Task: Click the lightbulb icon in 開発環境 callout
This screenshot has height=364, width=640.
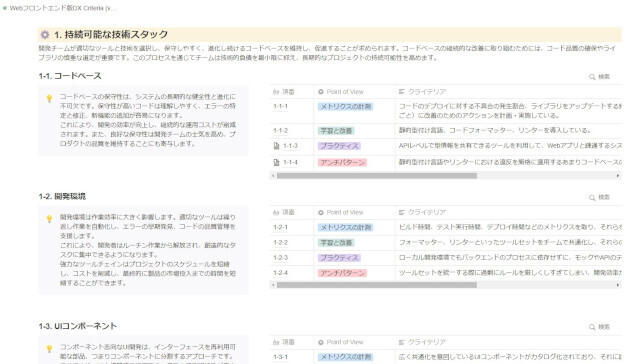Action: (x=49, y=219)
